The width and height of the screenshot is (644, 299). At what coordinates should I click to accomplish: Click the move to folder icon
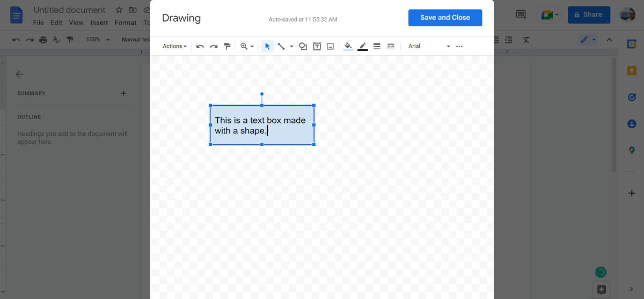pos(133,10)
